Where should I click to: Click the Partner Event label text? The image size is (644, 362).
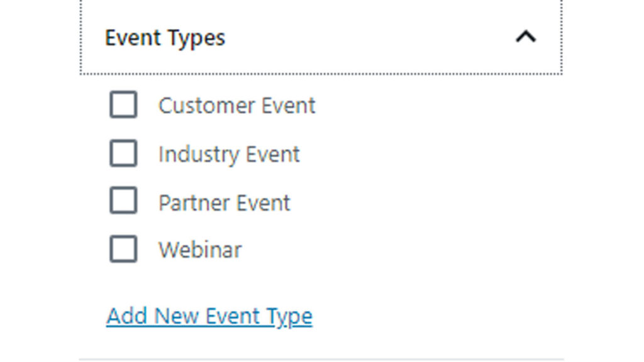pos(224,203)
